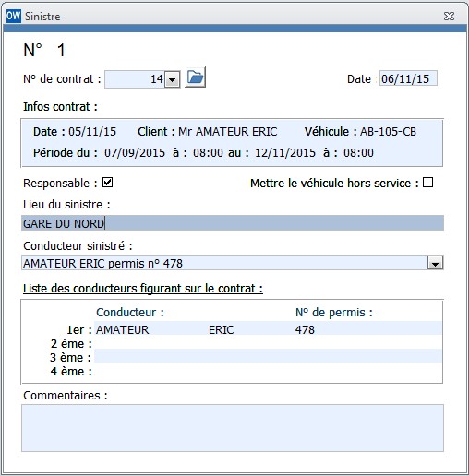Uncheck the Responsable checkbox
The height and width of the screenshot is (476, 469).
coord(107,183)
